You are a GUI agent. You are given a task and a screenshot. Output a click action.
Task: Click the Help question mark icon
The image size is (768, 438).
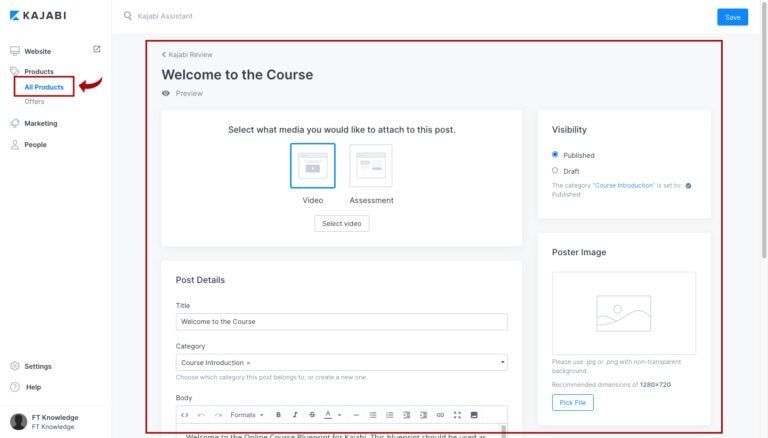15,387
